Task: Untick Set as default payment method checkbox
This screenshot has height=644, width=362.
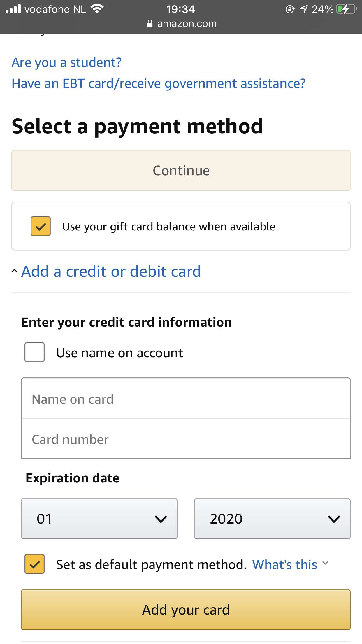Action: pyautogui.click(x=35, y=564)
